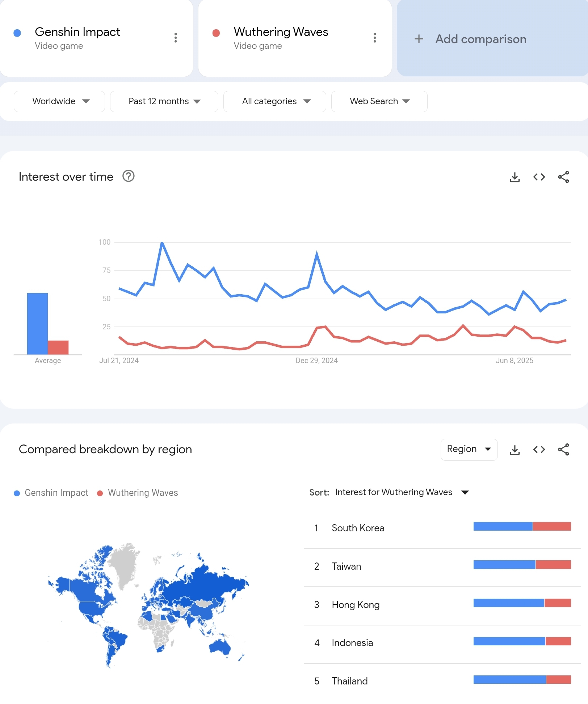Embed the Interest over time chart
Viewport: 588px width, 704px height.
point(539,177)
